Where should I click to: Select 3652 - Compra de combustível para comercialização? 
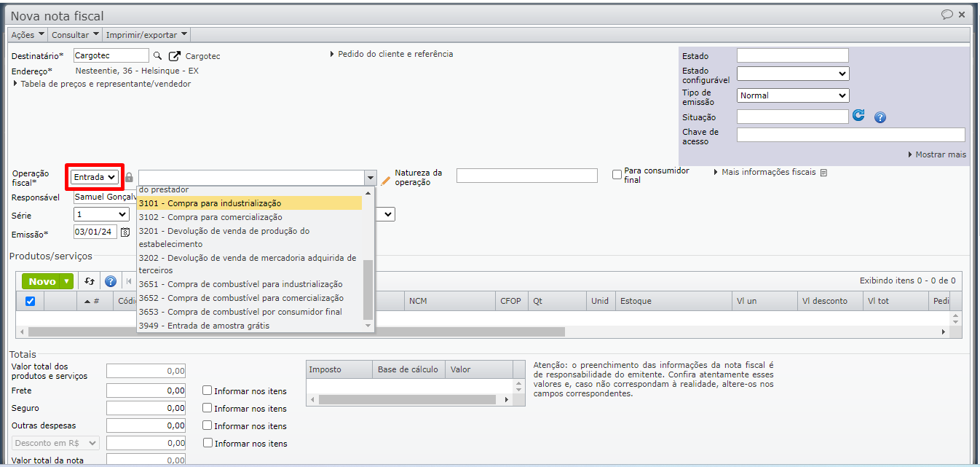pyautogui.click(x=250, y=298)
